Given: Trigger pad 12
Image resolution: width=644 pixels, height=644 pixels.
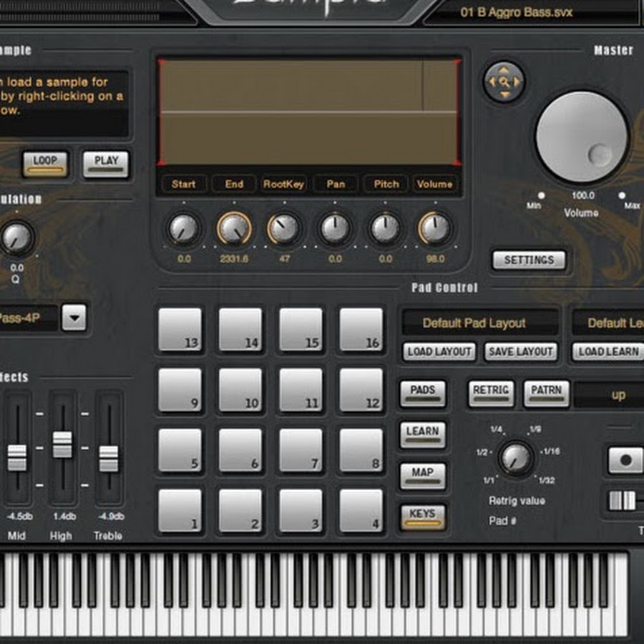Looking at the screenshot, I should click(361, 390).
